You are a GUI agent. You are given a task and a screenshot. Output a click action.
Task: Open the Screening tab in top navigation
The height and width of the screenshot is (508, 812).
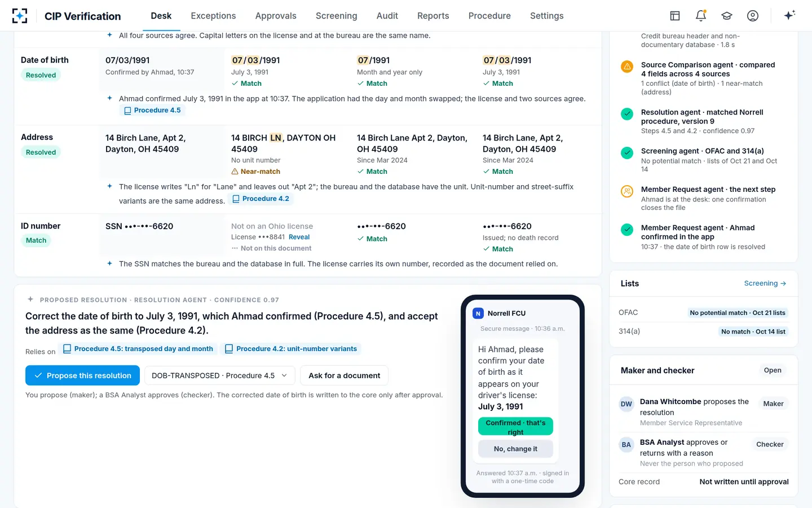click(x=337, y=16)
